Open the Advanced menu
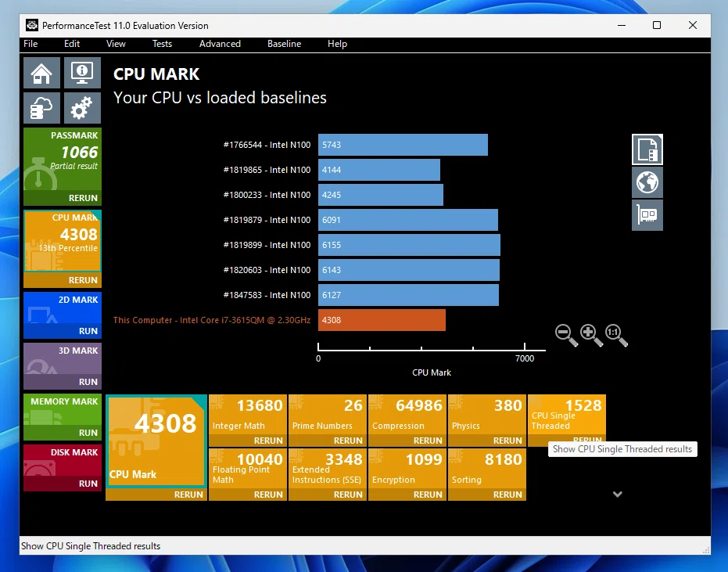This screenshot has width=728, height=572. (x=220, y=44)
